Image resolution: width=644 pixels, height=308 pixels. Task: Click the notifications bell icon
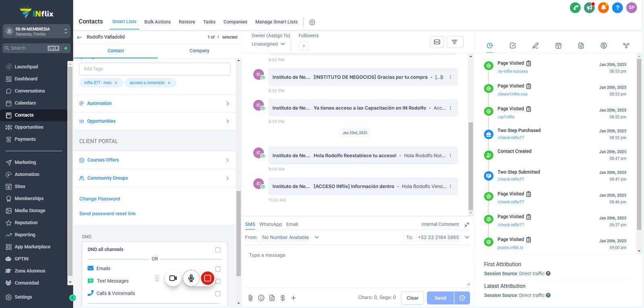pos(603,7)
